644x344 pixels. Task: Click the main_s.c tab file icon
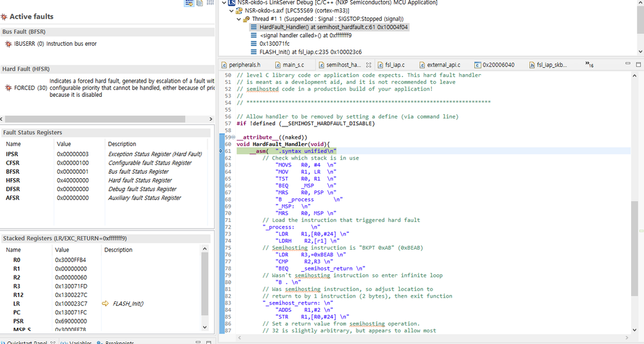(278, 65)
